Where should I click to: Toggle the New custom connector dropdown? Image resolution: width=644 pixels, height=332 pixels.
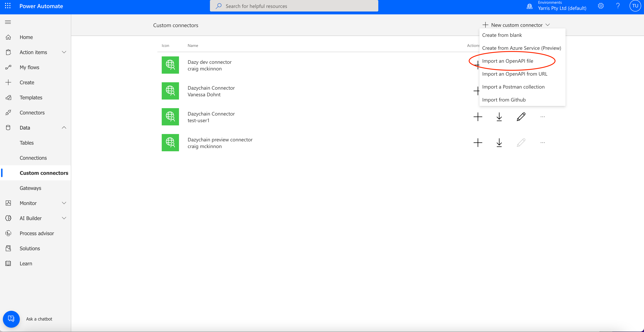516,25
